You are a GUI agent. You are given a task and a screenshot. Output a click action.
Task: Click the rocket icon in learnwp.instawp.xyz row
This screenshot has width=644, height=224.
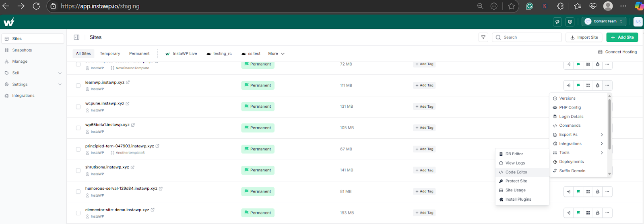click(598, 85)
